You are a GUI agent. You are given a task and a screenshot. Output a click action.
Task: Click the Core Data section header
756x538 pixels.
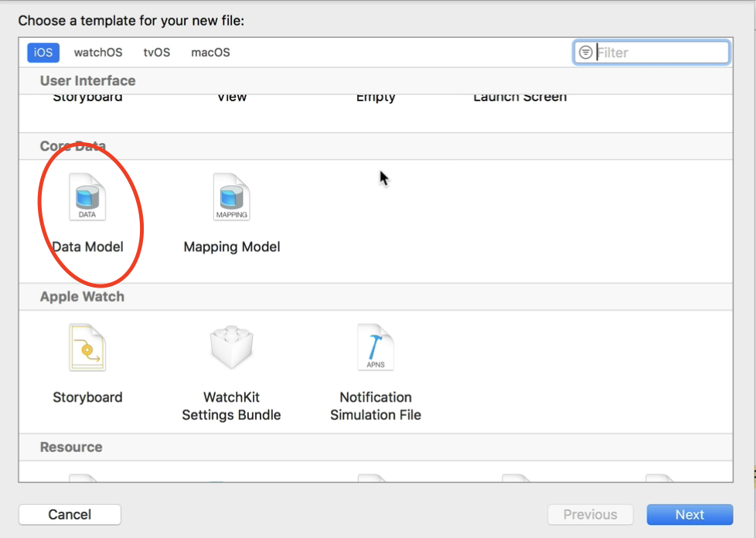pos(72,145)
